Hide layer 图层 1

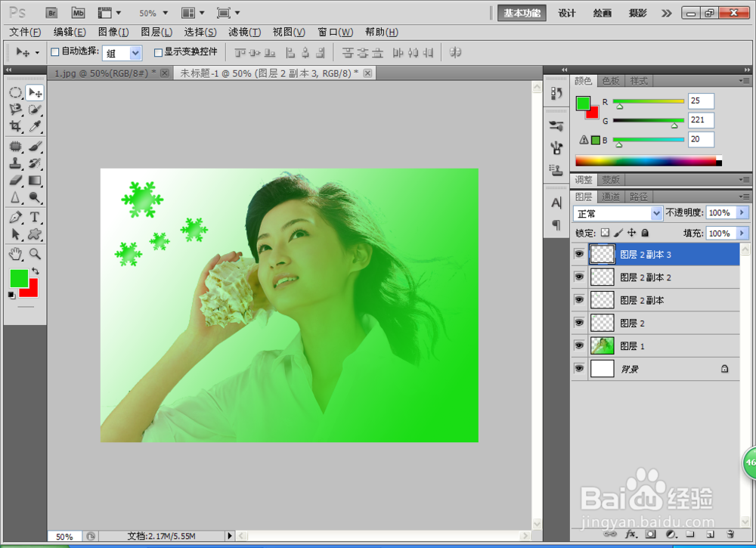coord(579,345)
